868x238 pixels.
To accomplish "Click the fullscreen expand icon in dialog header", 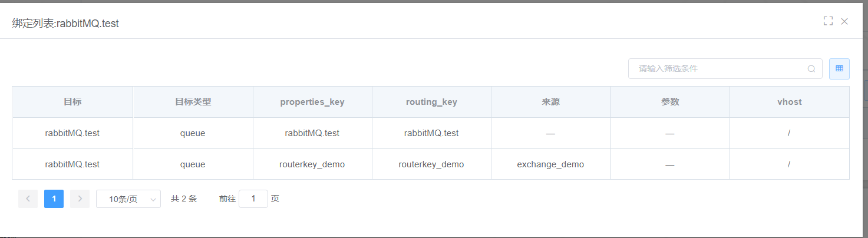I will [x=828, y=21].
